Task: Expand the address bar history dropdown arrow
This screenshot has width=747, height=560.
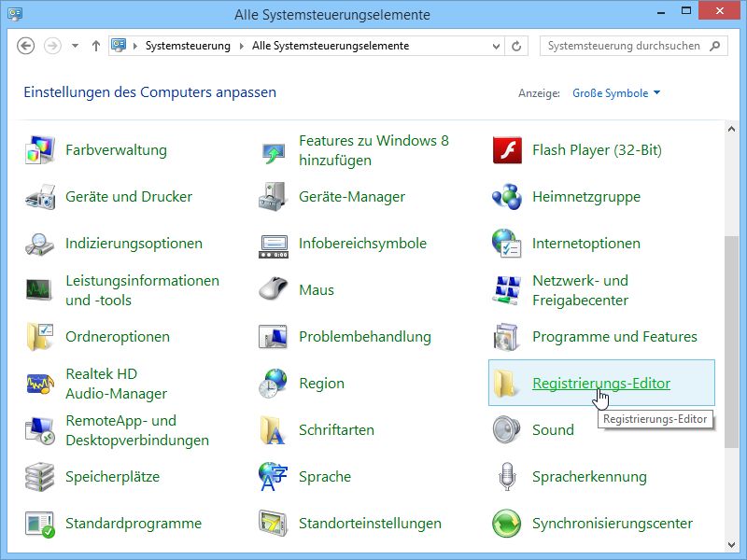Action: (x=496, y=46)
